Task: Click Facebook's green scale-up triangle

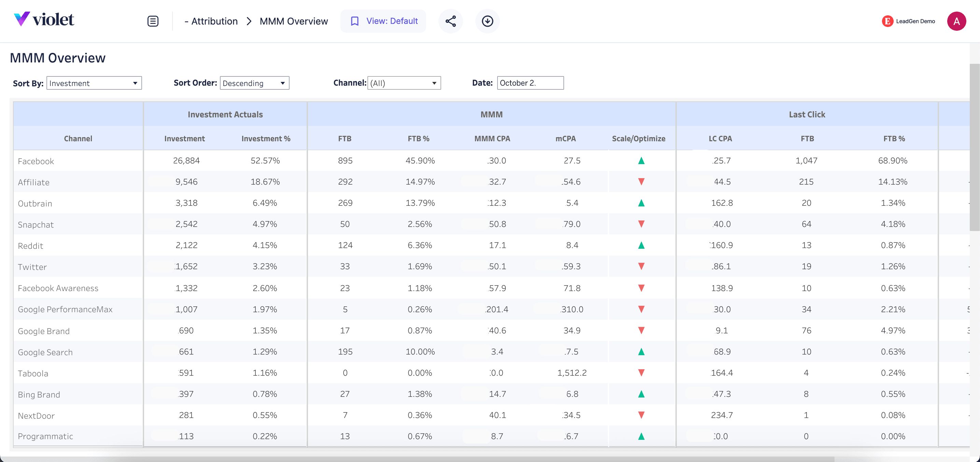Action: pos(641,161)
